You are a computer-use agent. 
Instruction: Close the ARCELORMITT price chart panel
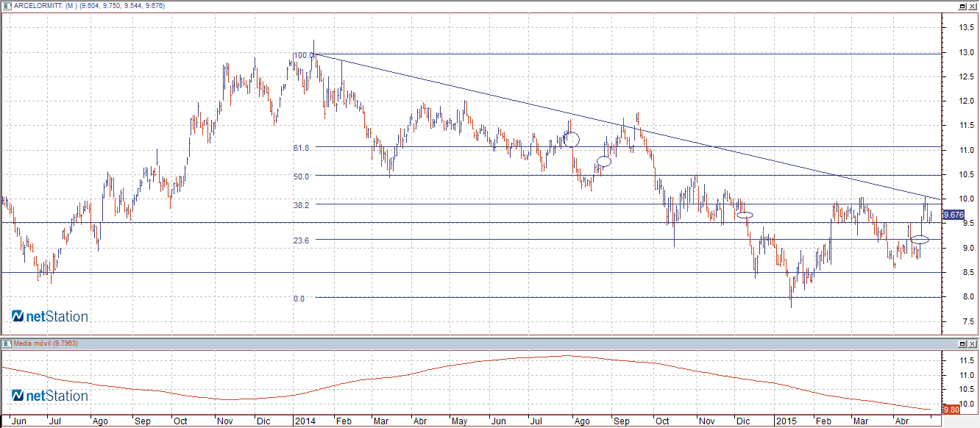tap(973, 5)
